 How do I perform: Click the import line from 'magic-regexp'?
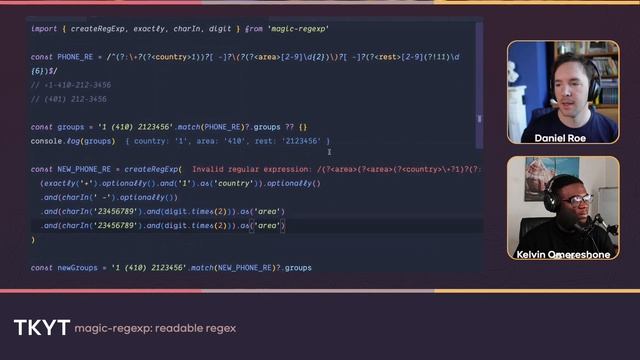[180, 29]
